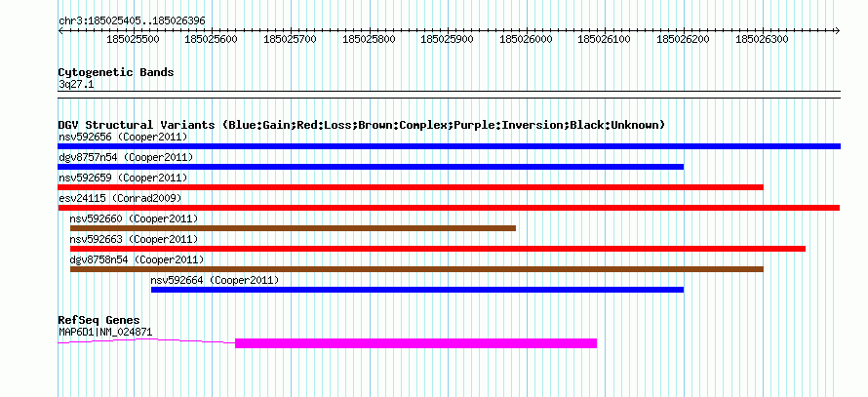Open the nsv592663 (Cooper2011) label
This screenshot has height=397, width=868.
[134, 239]
